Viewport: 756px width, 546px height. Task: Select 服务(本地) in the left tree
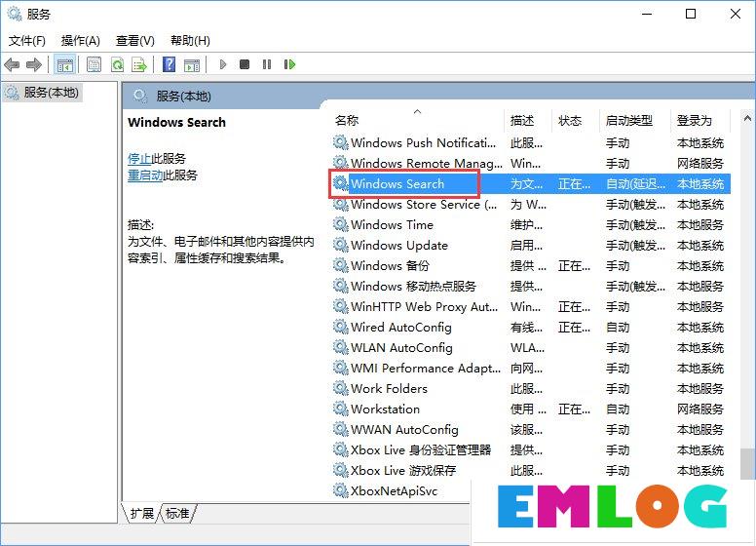[x=51, y=92]
